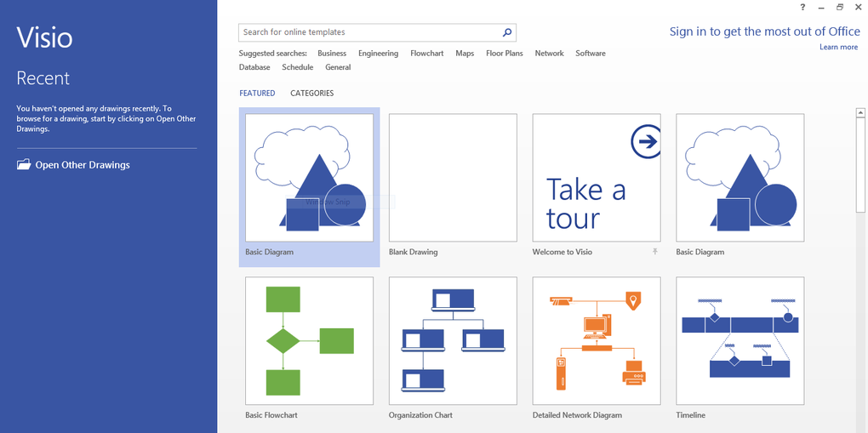Click the search magnifier icon

pyautogui.click(x=506, y=32)
